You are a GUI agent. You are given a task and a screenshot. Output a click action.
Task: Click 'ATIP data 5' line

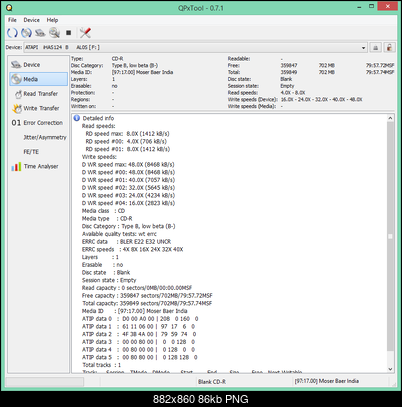[x=140, y=357]
